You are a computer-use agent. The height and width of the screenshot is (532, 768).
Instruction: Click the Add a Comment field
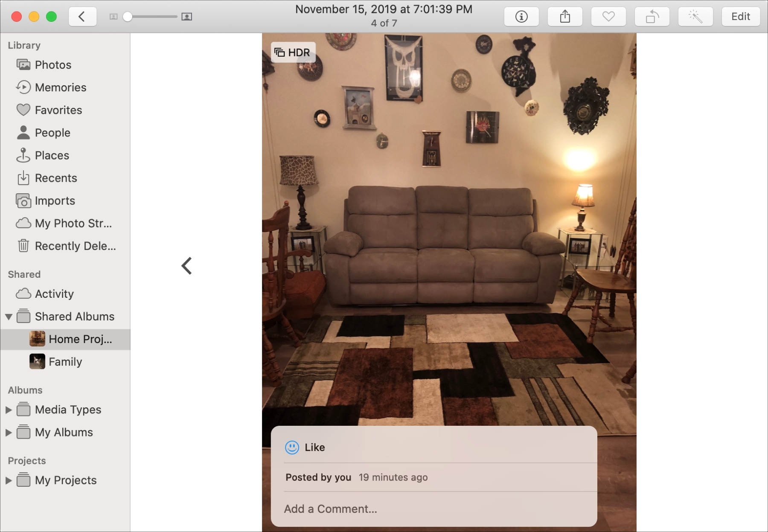(434, 509)
